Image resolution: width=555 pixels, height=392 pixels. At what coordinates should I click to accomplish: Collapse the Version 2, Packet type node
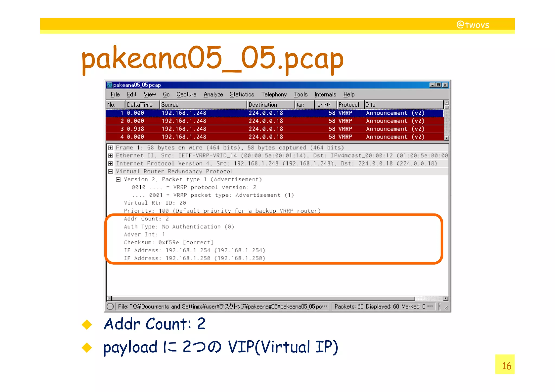(x=118, y=179)
